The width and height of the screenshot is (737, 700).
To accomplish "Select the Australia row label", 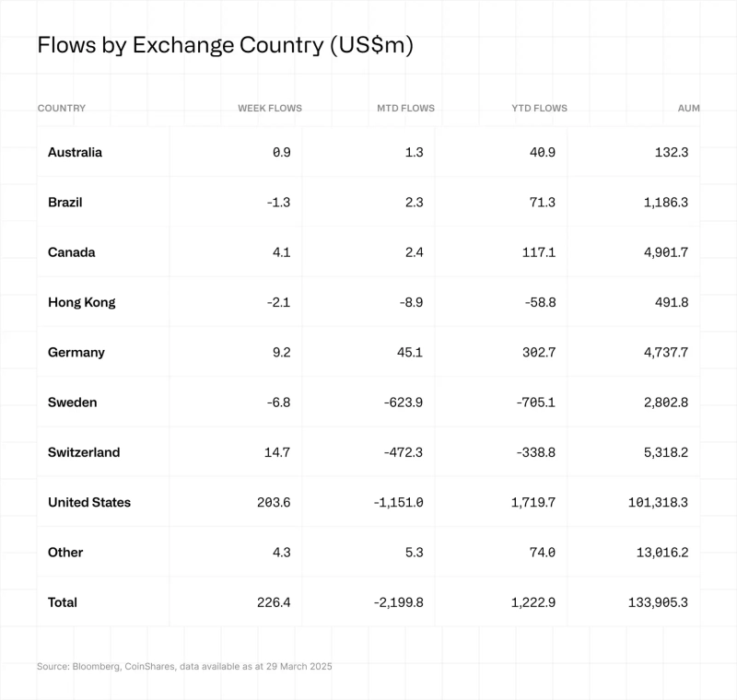I will pyautogui.click(x=75, y=152).
